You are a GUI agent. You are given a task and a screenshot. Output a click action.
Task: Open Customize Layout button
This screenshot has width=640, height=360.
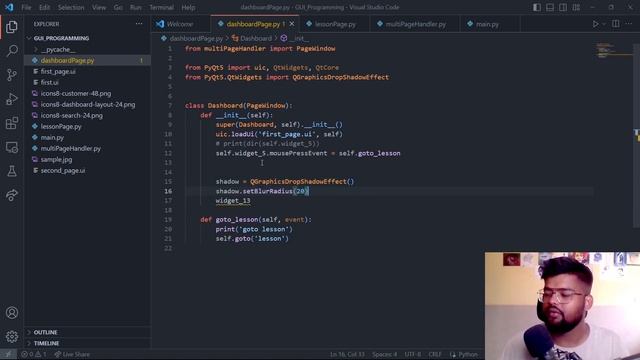(x=576, y=7)
